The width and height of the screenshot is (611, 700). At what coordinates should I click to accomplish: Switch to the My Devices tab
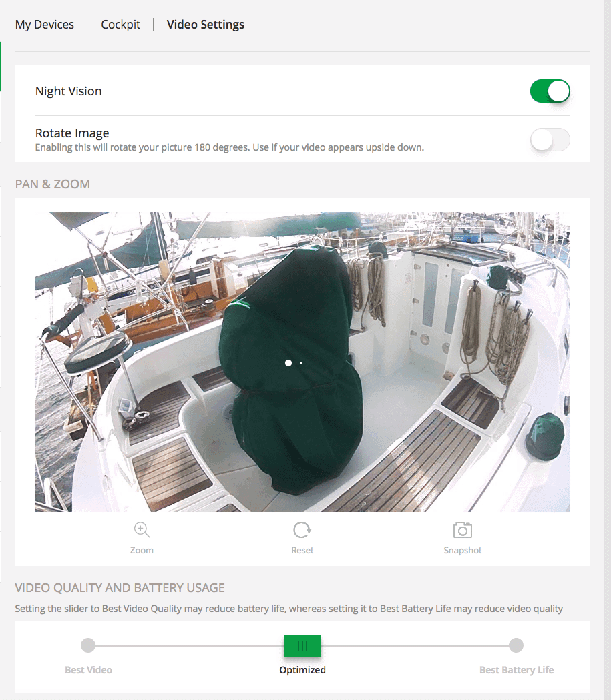[x=44, y=24]
